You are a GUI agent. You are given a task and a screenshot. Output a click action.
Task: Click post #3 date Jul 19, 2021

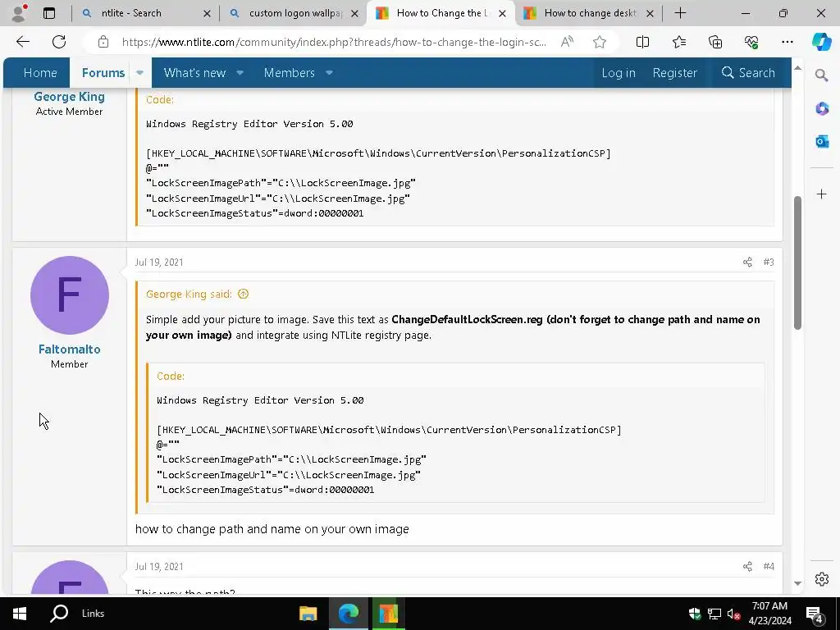click(x=159, y=262)
